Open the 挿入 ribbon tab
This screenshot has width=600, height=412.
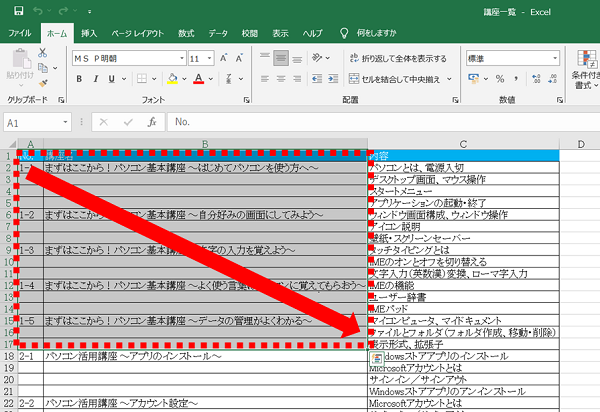(89, 33)
